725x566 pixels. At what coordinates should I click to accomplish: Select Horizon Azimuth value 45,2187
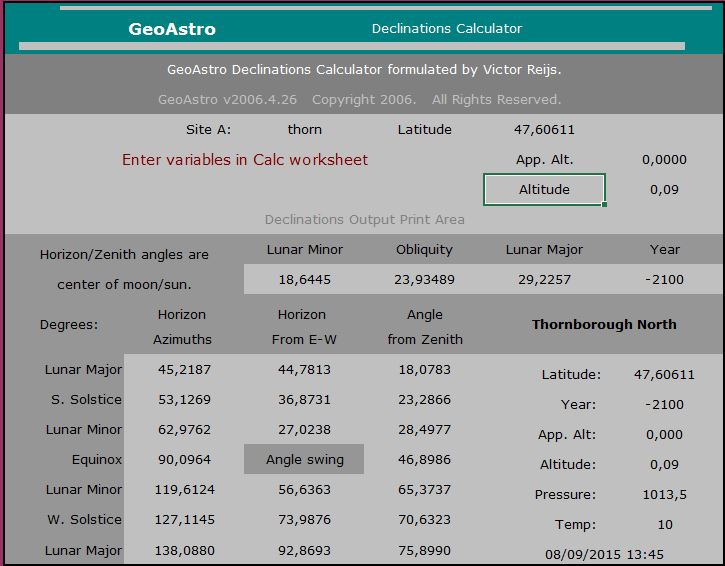(184, 369)
